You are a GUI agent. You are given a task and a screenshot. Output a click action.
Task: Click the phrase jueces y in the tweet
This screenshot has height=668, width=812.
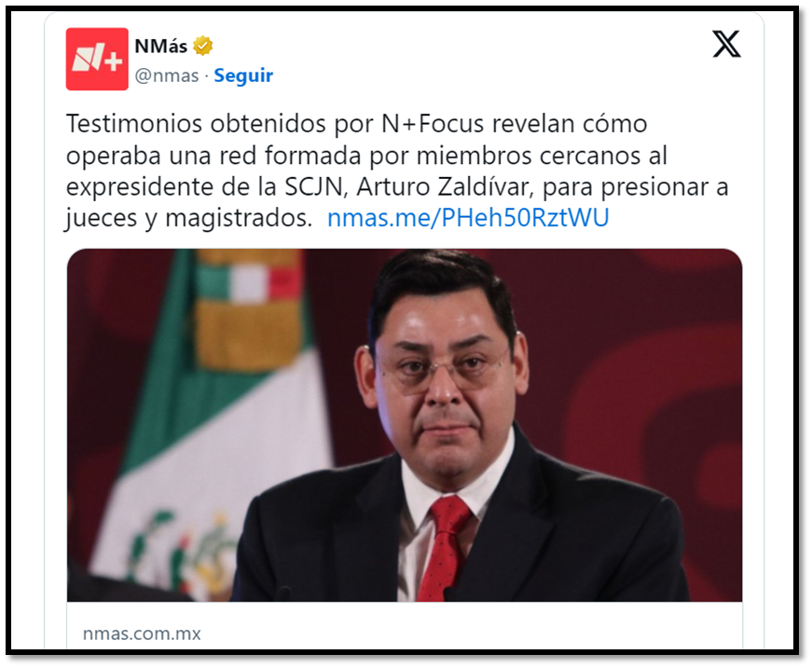tap(111, 218)
